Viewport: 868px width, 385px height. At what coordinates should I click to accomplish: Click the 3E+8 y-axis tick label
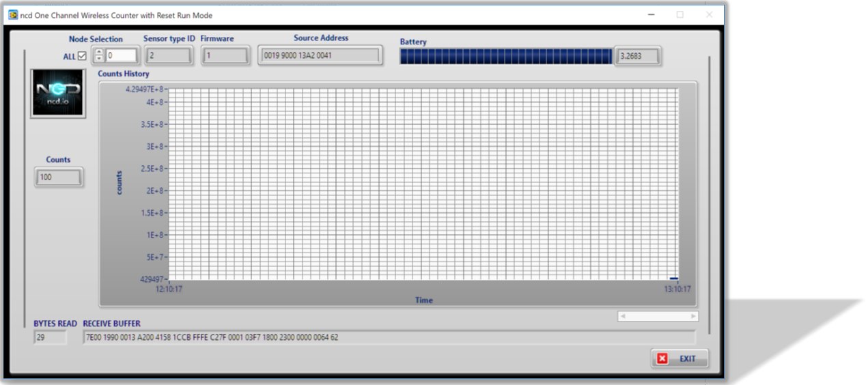tap(155, 146)
